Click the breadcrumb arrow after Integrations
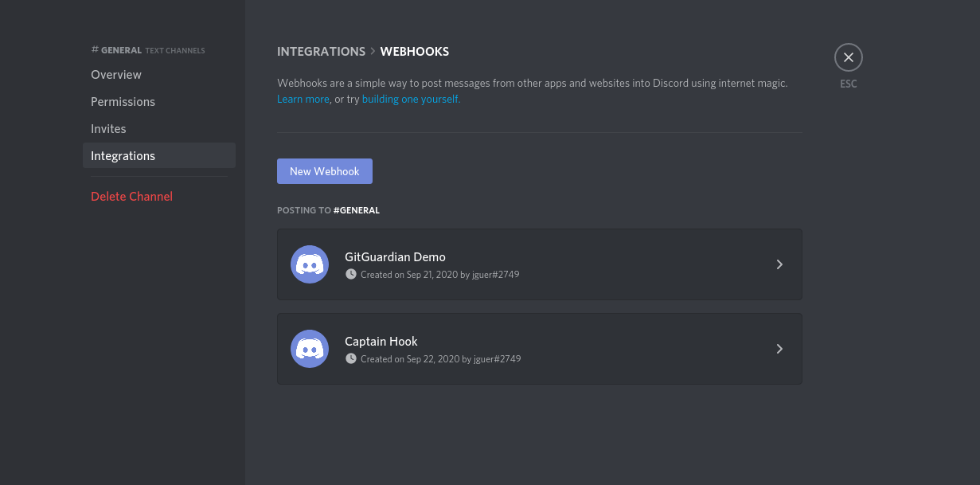Screen dimensions: 980x485 coord(373,52)
